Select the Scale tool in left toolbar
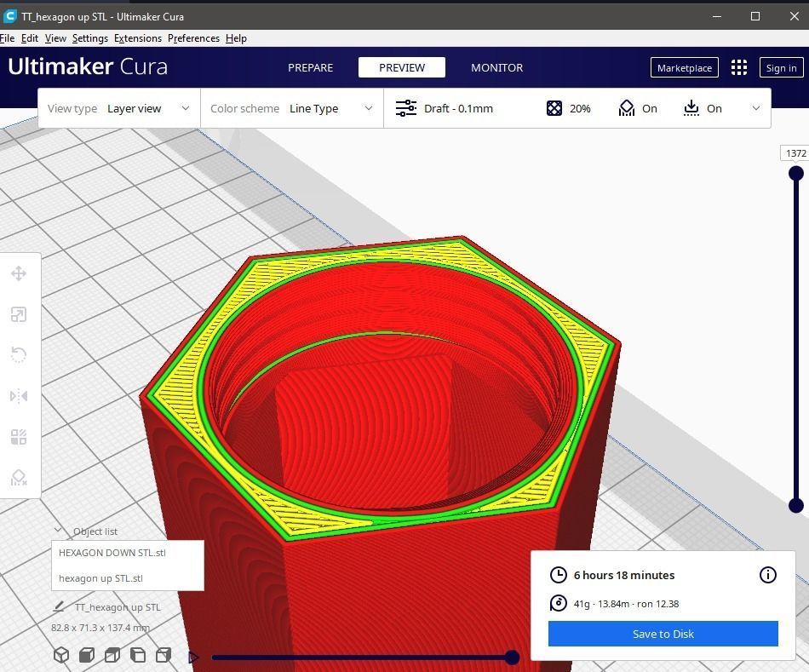809x672 pixels. tap(19, 314)
